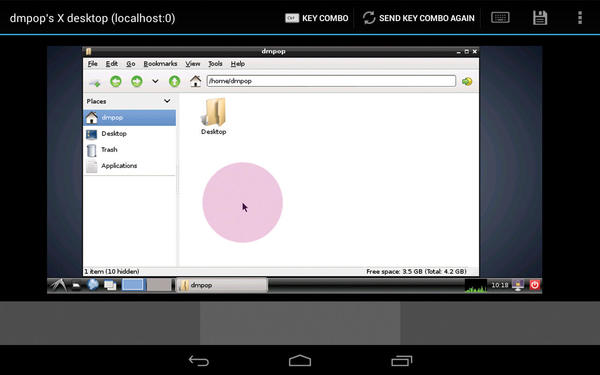Open the Tools menu
600x375 pixels.
point(215,64)
